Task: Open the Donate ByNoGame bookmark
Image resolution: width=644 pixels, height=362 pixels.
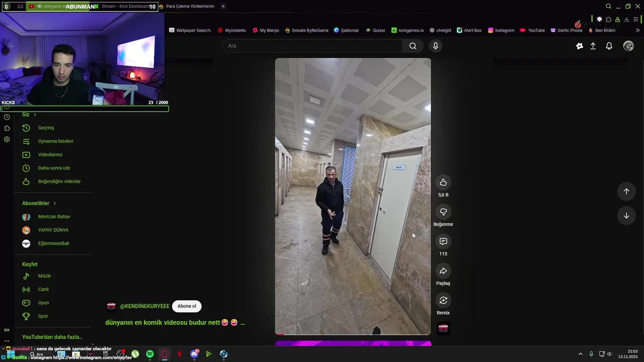Action: click(x=306, y=30)
